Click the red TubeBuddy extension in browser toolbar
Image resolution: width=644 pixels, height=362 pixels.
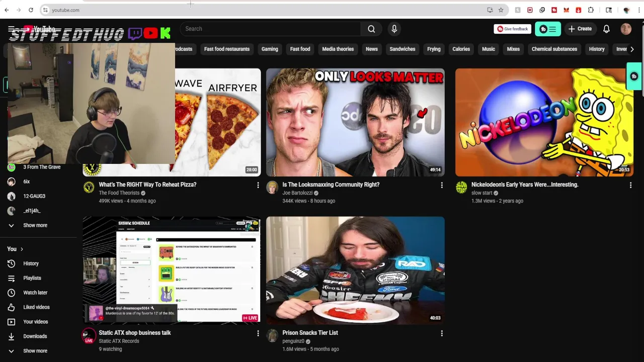click(554, 10)
